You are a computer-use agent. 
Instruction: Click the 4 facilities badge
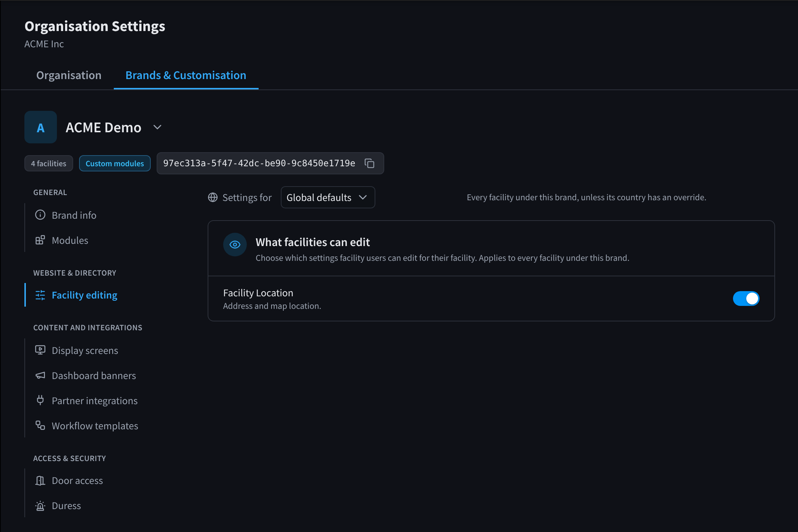pyautogui.click(x=49, y=163)
